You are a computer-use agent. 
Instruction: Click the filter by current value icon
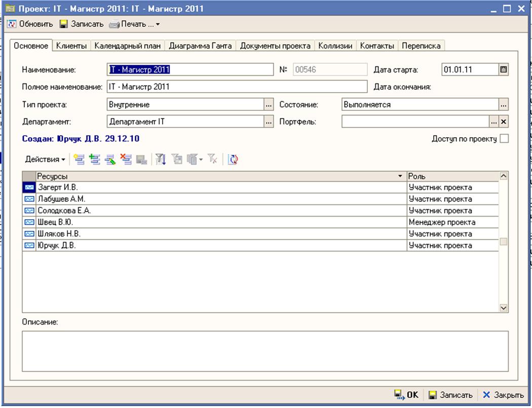177,159
